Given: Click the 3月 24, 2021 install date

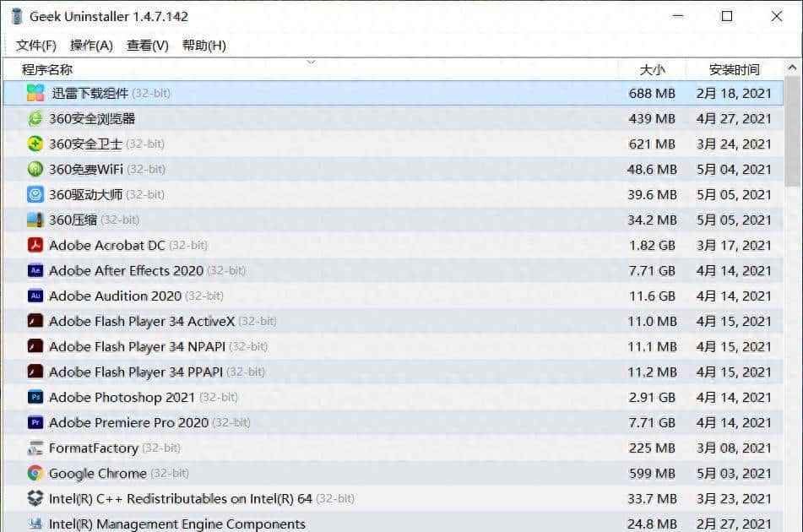Looking at the screenshot, I should [734, 144].
